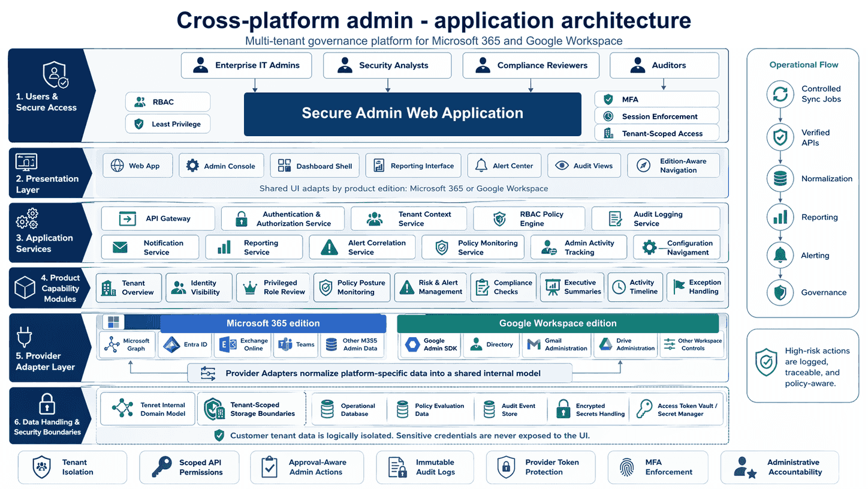Click the Gmail Administration icon
This screenshot has height=489, width=868.
[x=534, y=344]
